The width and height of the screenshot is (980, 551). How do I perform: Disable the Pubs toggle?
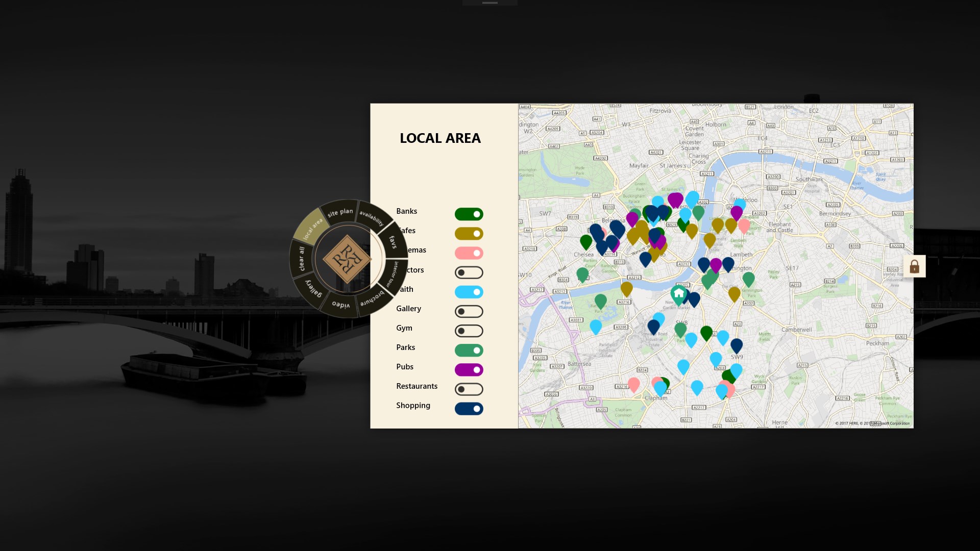click(x=469, y=370)
